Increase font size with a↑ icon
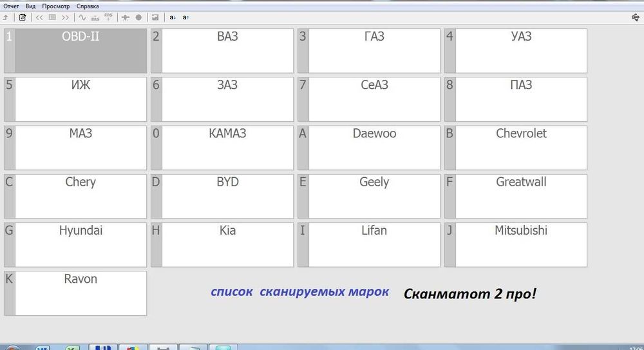The height and width of the screenshot is (350, 644). (186, 17)
